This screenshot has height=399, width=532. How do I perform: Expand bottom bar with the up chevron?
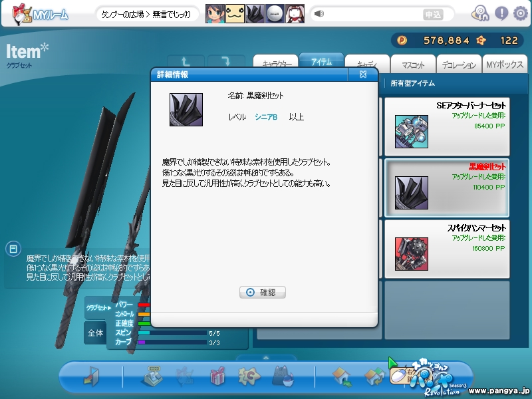click(x=266, y=358)
